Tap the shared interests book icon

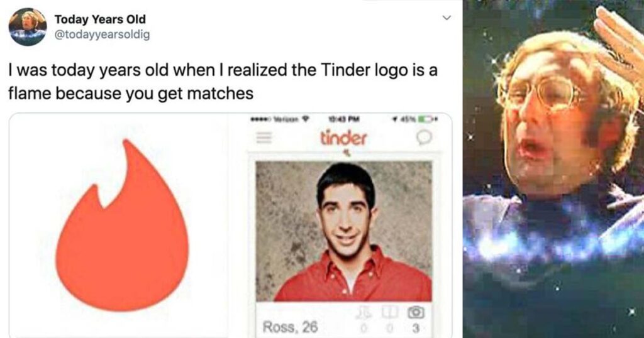[x=389, y=313]
